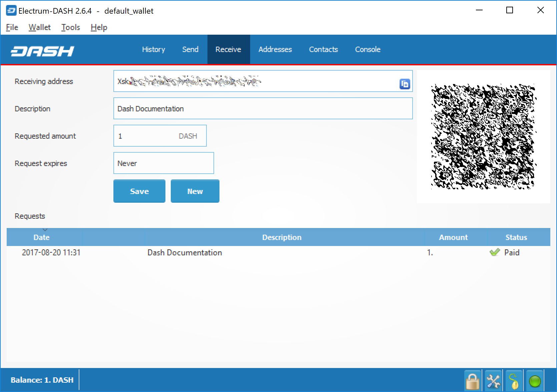Create a New payment request
The width and height of the screenshot is (557, 392).
tap(195, 191)
